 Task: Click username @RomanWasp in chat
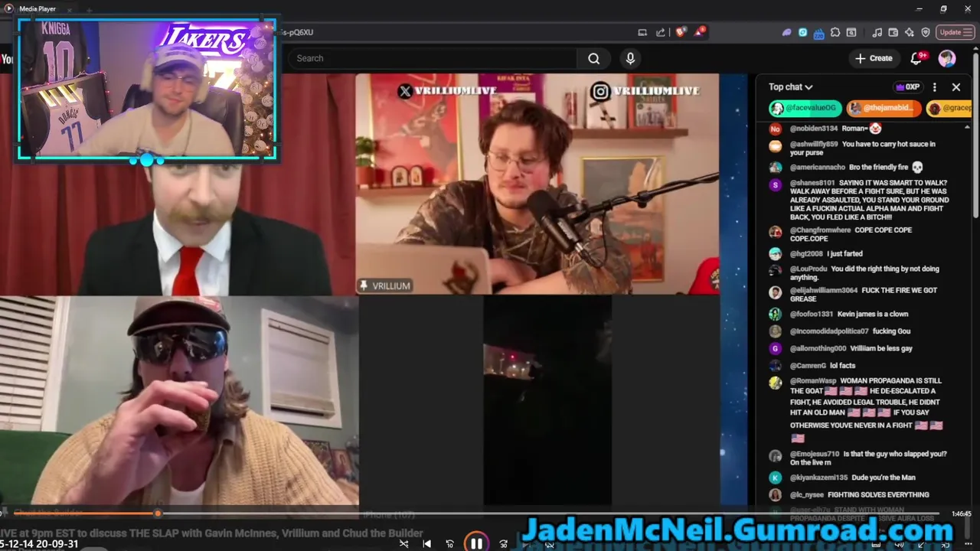(813, 380)
